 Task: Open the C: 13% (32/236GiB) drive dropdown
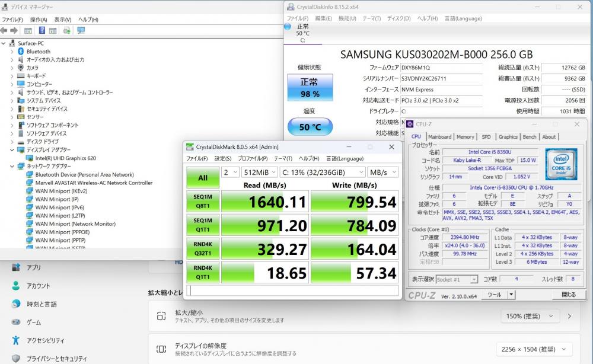[323, 173]
